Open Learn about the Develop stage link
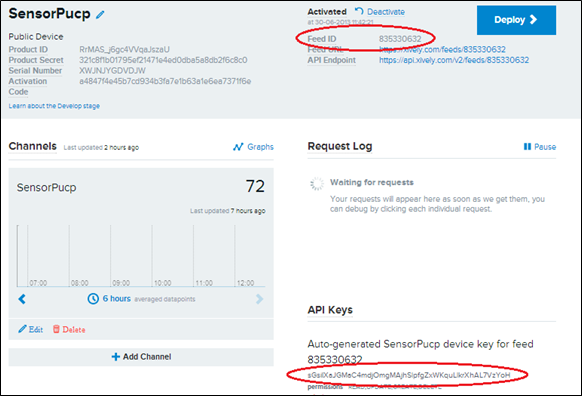582x396 pixels. (x=54, y=106)
